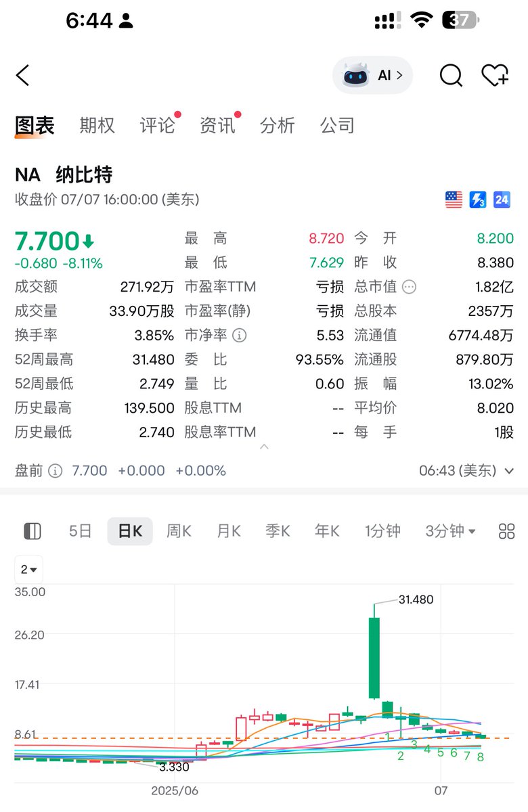Tap the 总市值 more-info ellipsis icon

[410, 287]
